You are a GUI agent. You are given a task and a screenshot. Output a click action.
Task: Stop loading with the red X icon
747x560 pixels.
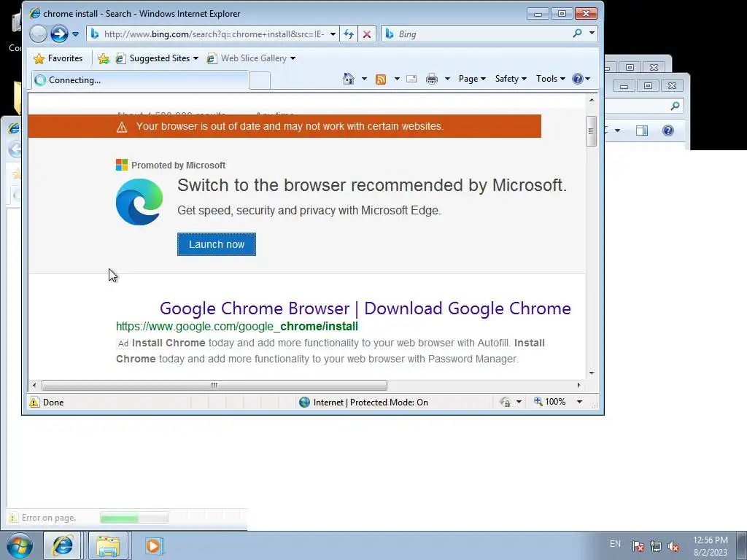point(367,34)
